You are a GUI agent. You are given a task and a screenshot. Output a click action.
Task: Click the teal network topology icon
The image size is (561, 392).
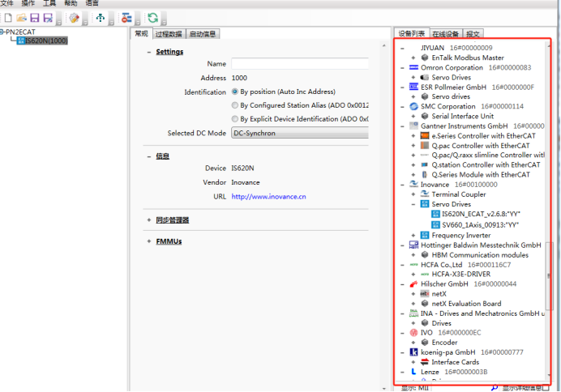coord(101,18)
